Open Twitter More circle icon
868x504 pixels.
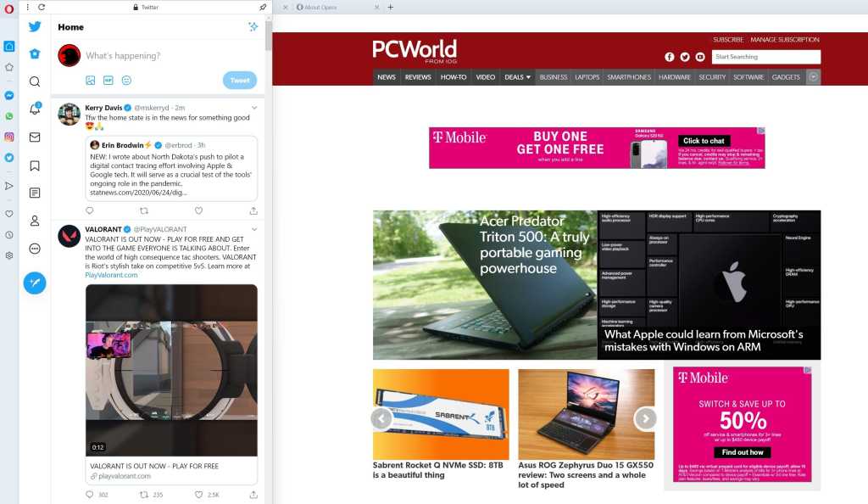(x=35, y=249)
